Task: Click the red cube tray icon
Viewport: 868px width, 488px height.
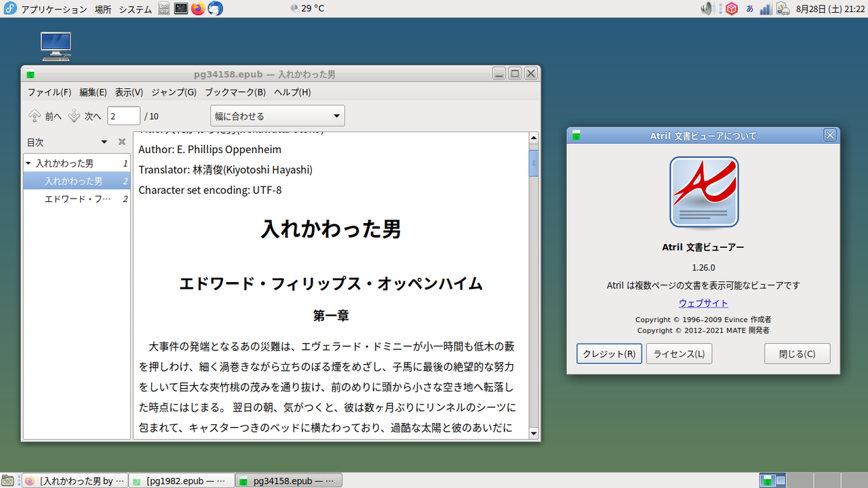Action: (731, 9)
